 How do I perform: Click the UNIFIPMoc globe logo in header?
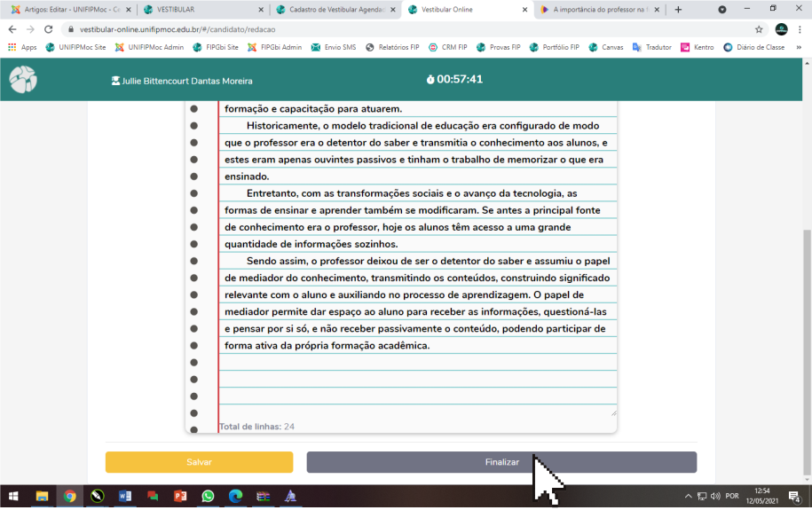pyautogui.click(x=23, y=79)
